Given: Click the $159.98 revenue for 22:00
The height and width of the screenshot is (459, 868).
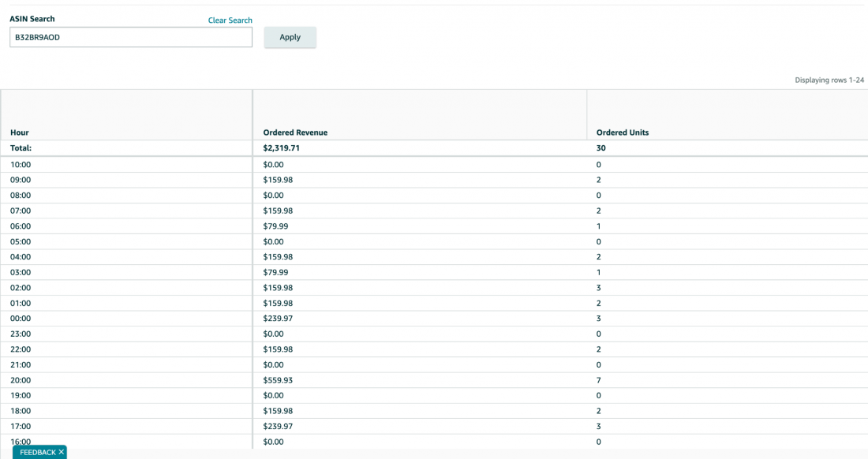Looking at the screenshot, I should click(278, 349).
